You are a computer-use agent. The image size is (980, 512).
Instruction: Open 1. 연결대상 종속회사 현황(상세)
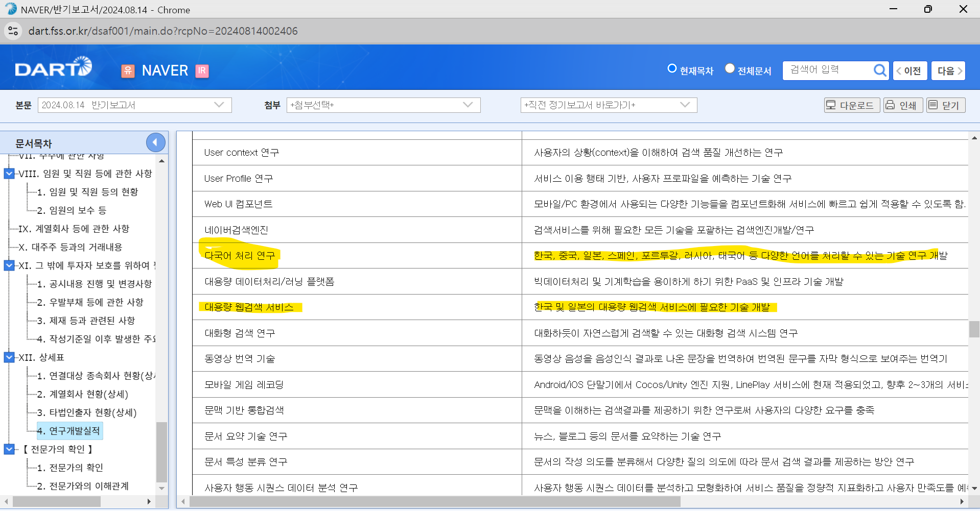click(96, 376)
